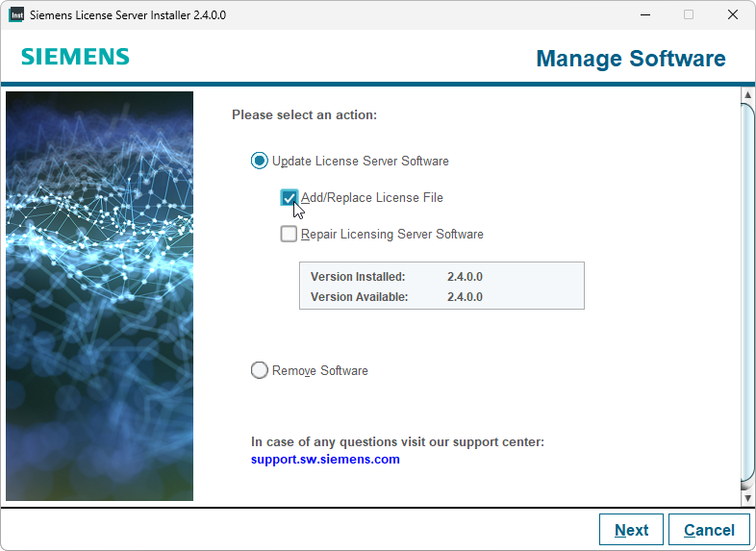Cancel the installer
Image resolution: width=756 pixels, height=551 pixels.
(709, 530)
